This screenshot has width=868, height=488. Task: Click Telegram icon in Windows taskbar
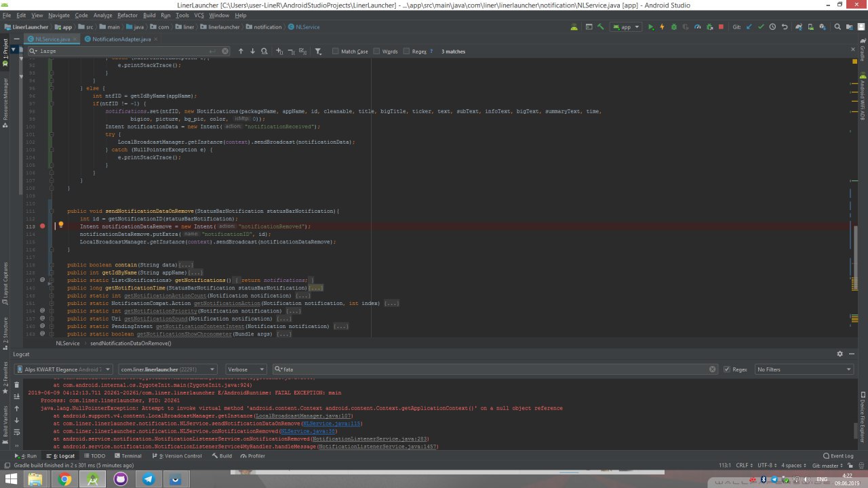tap(148, 480)
